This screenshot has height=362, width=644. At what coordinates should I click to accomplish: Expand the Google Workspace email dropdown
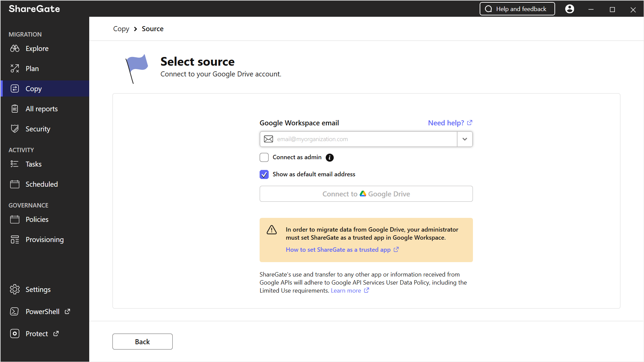pyautogui.click(x=465, y=139)
